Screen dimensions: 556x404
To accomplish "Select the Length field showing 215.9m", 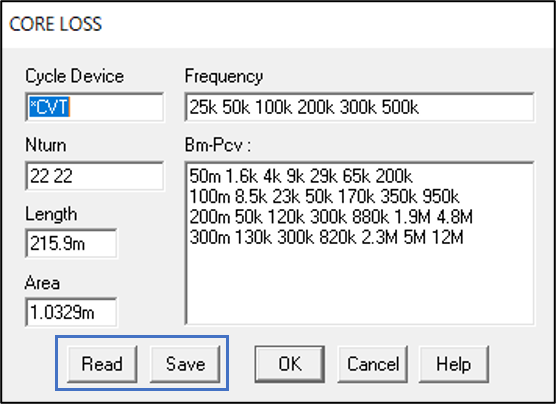I will tap(71, 243).
